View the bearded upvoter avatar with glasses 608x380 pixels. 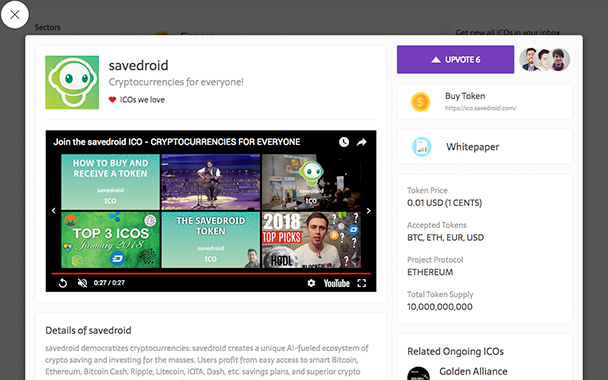click(x=529, y=59)
